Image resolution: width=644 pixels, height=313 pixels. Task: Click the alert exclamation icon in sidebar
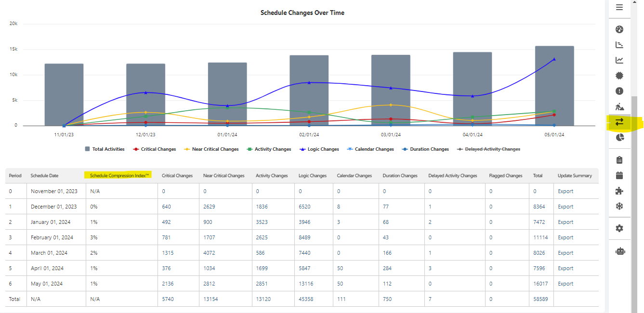619,91
